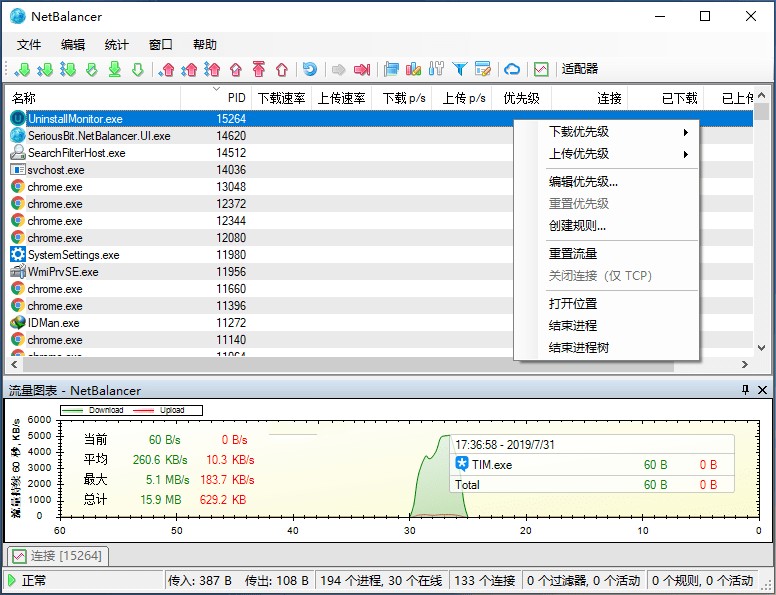776x595 pixels.
Task: Sort by the 名称 column header
Action: pos(94,98)
